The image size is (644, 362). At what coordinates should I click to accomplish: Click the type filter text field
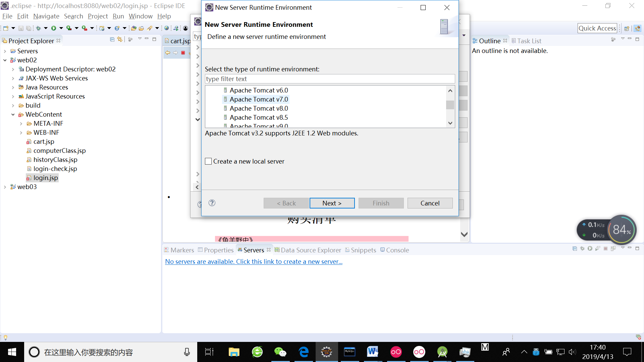[329, 79]
